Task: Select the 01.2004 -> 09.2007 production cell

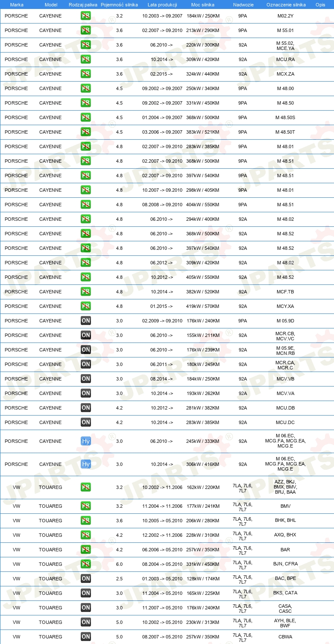Action: 162,117
